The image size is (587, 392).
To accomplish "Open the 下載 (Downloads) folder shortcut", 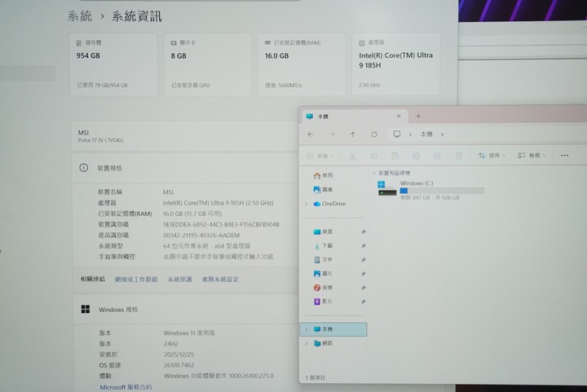I will 326,245.
